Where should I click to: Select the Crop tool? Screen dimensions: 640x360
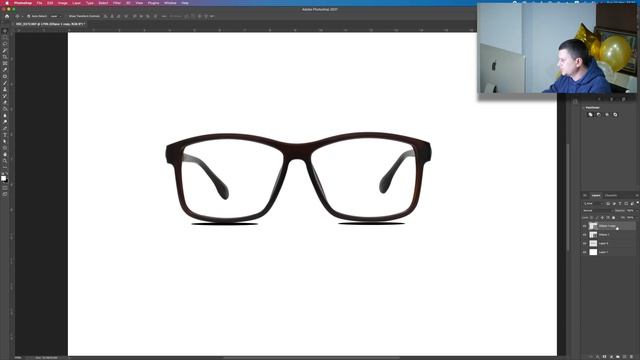(5, 57)
